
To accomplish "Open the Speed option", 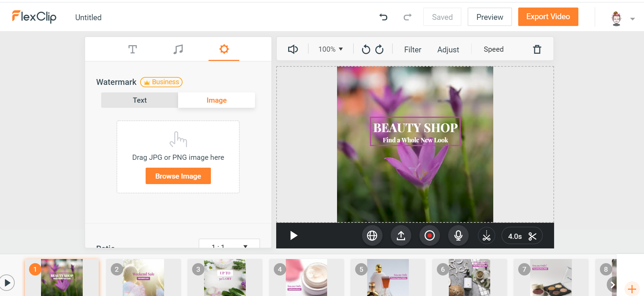I will 494,49.
